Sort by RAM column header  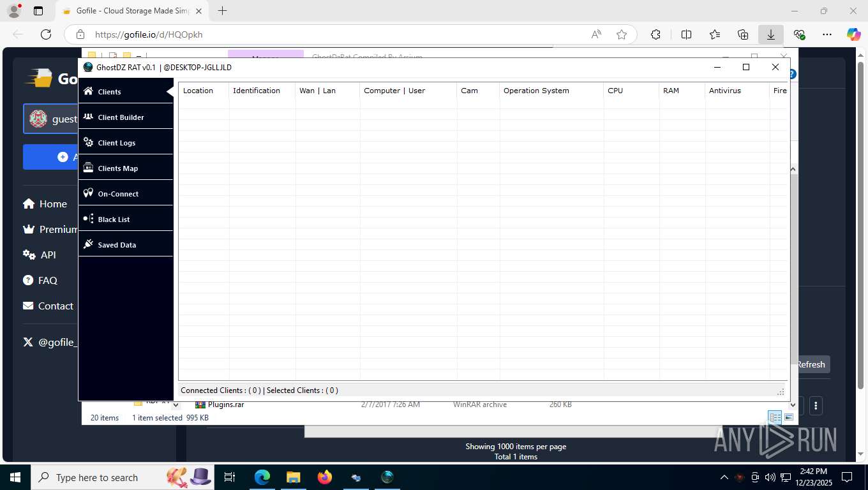tap(682, 91)
